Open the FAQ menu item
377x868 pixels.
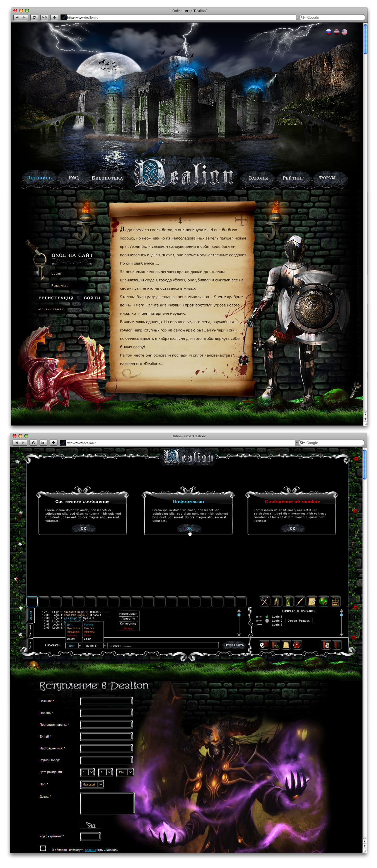point(74,178)
